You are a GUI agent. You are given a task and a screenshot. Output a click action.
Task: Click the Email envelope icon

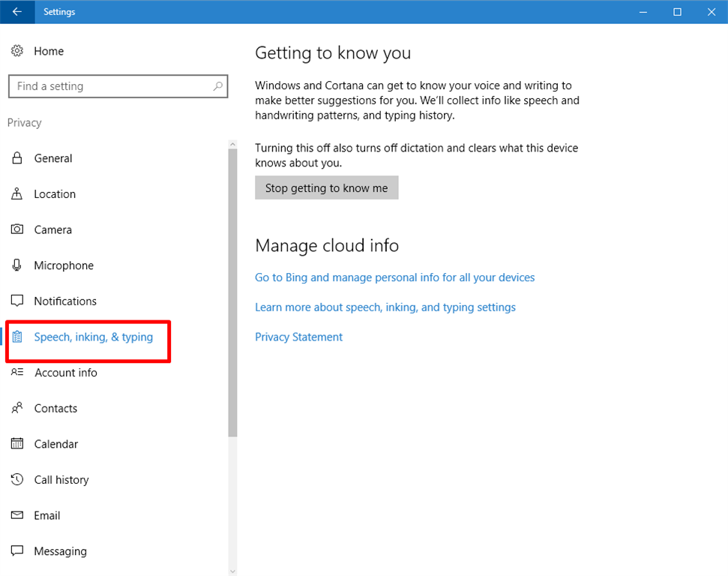pyautogui.click(x=16, y=516)
